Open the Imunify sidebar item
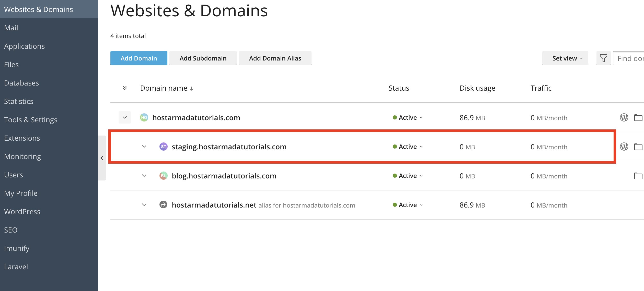Screen dimensions: 644x291 click(17, 248)
